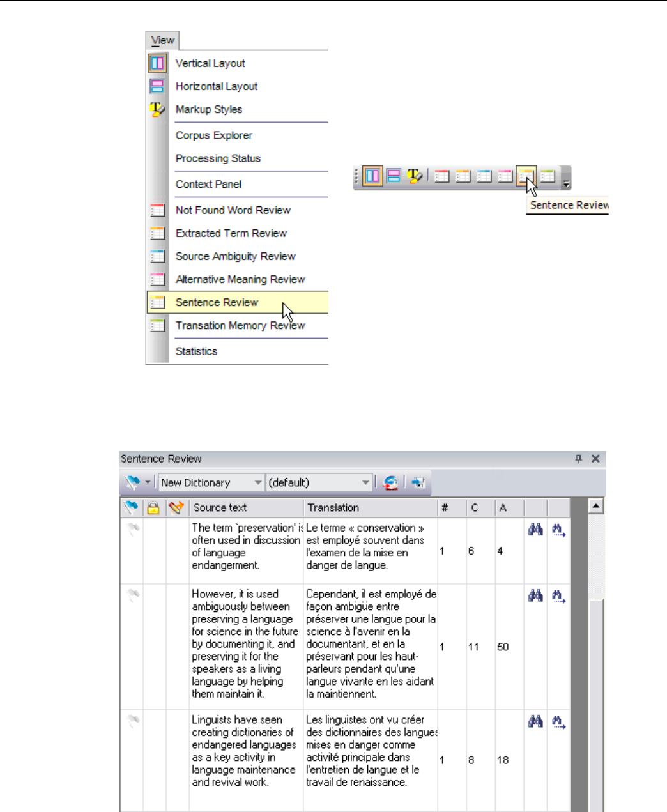
Task: Sort by A column header
Action: (509, 508)
